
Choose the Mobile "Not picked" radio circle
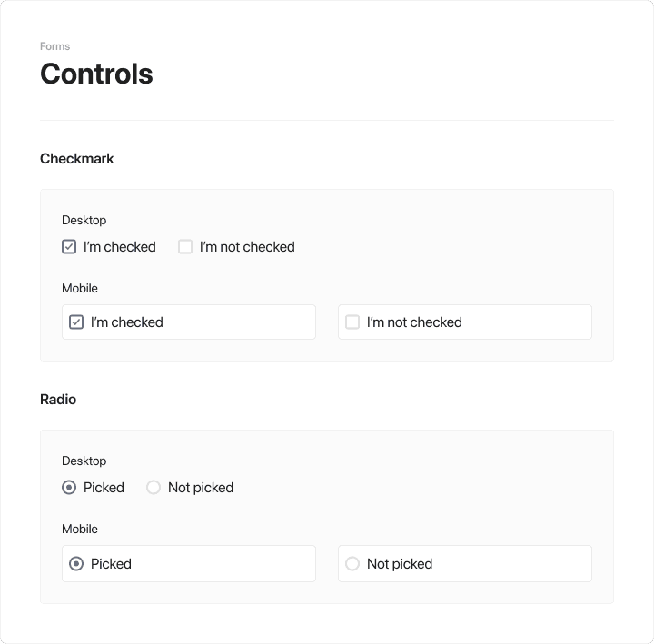click(x=352, y=564)
